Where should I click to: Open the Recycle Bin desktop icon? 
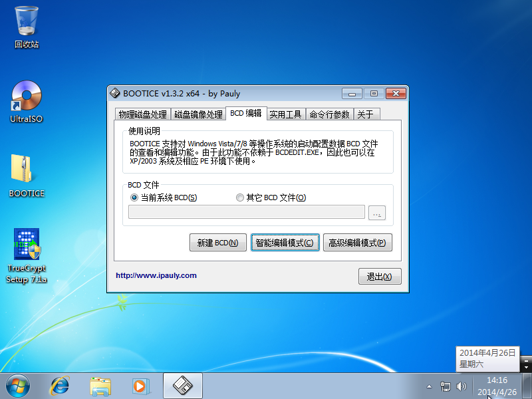click(x=27, y=27)
